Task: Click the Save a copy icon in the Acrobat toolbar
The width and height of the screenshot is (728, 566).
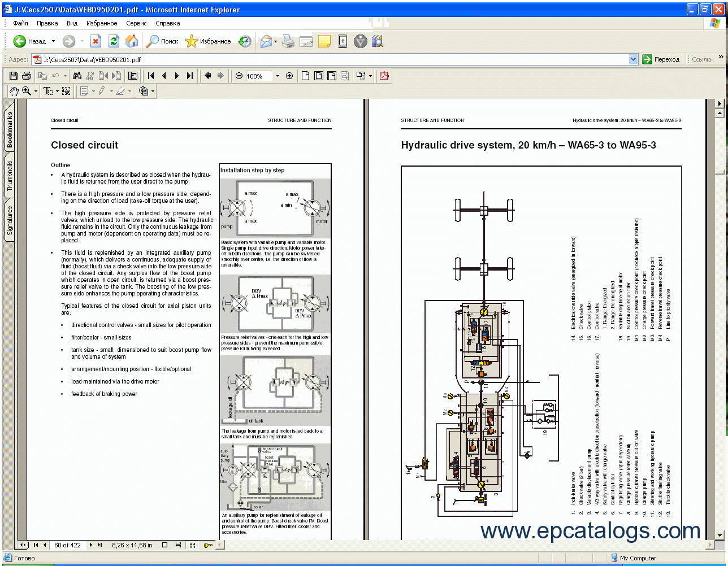Action: (x=14, y=76)
